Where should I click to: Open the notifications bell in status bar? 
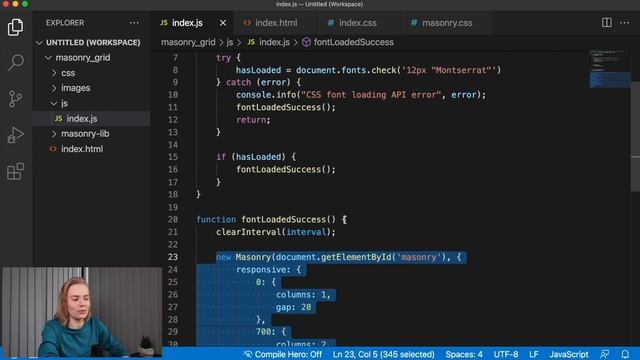[x=625, y=354]
